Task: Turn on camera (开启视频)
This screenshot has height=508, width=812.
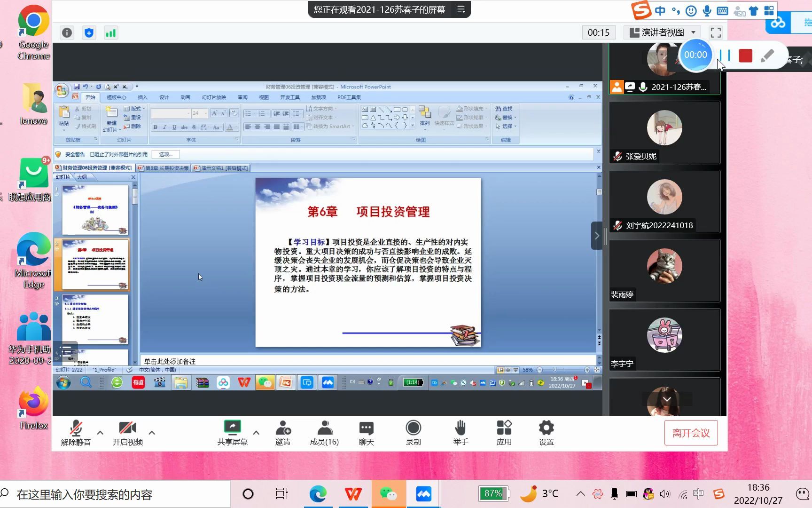Action: pyautogui.click(x=127, y=432)
